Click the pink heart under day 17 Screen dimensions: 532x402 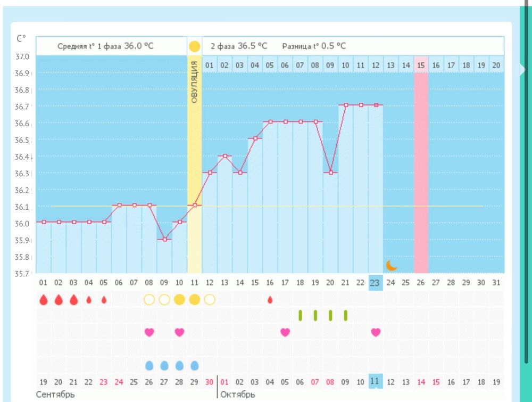pos(285,332)
